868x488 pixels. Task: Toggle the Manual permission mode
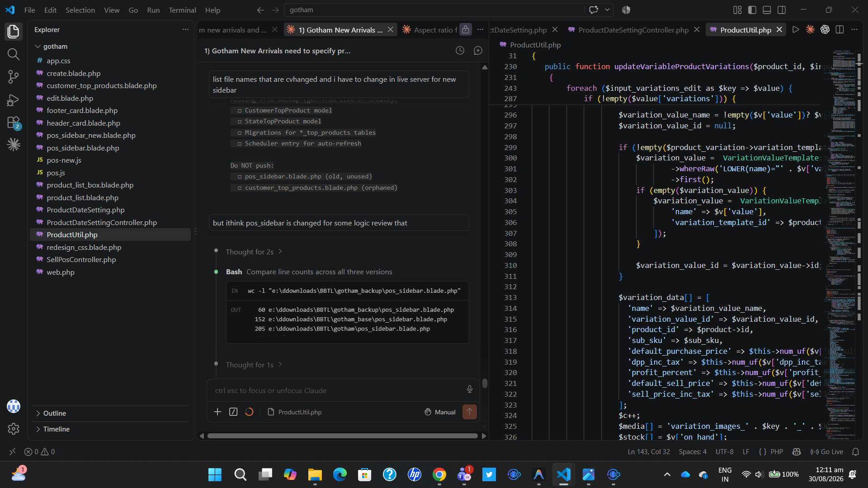pos(440,412)
